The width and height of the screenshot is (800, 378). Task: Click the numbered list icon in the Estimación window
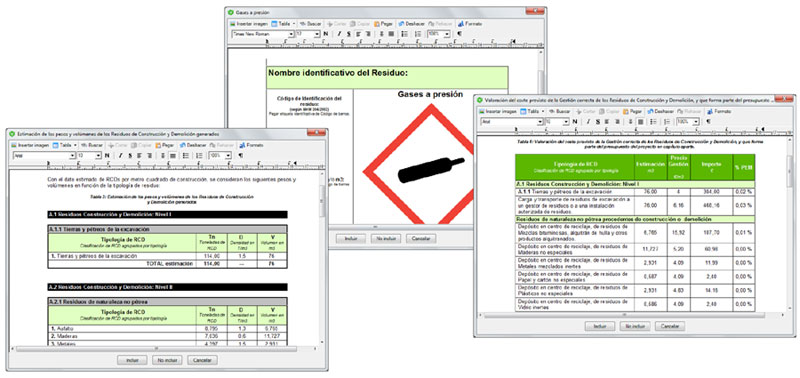pos(198,156)
